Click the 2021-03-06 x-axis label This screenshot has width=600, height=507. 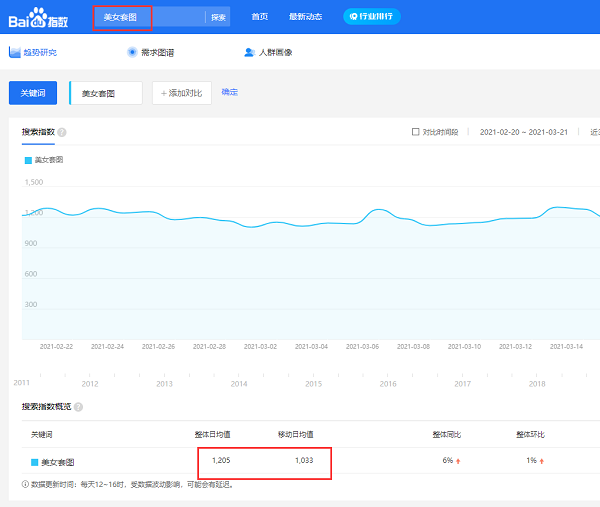coord(362,346)
